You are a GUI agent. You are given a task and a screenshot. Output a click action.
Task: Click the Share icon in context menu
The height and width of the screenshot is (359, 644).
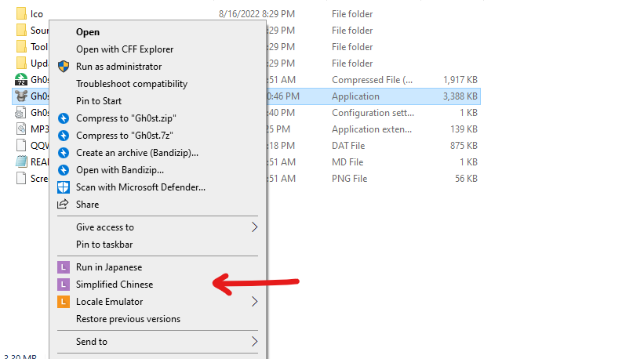(64, 205)
